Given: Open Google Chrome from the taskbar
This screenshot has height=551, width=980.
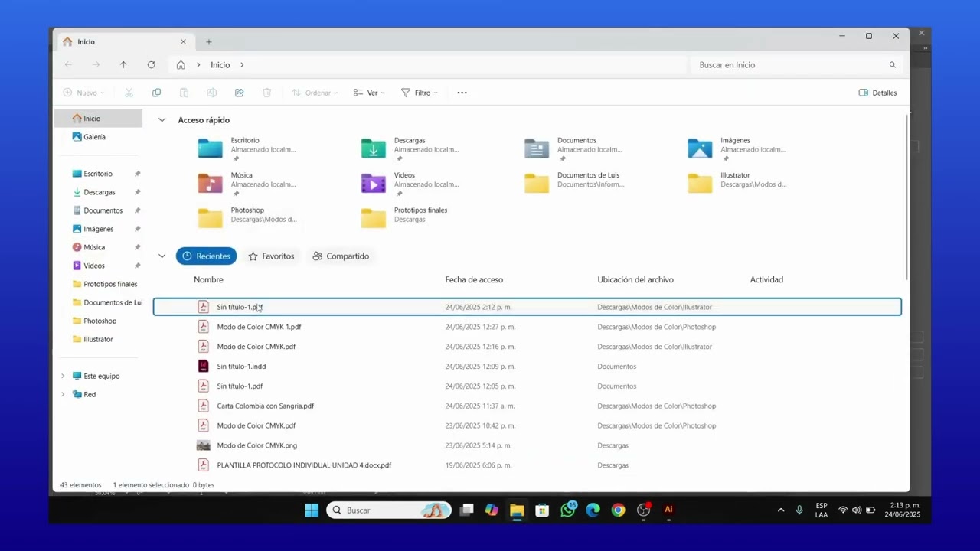Looking at the screenshot, I should [618, 510].
